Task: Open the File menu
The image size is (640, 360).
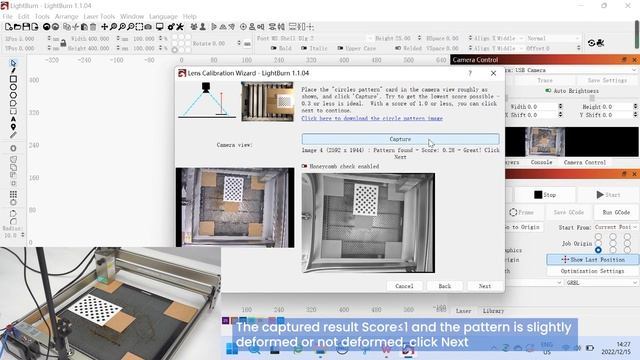Action: coord(7,16)
